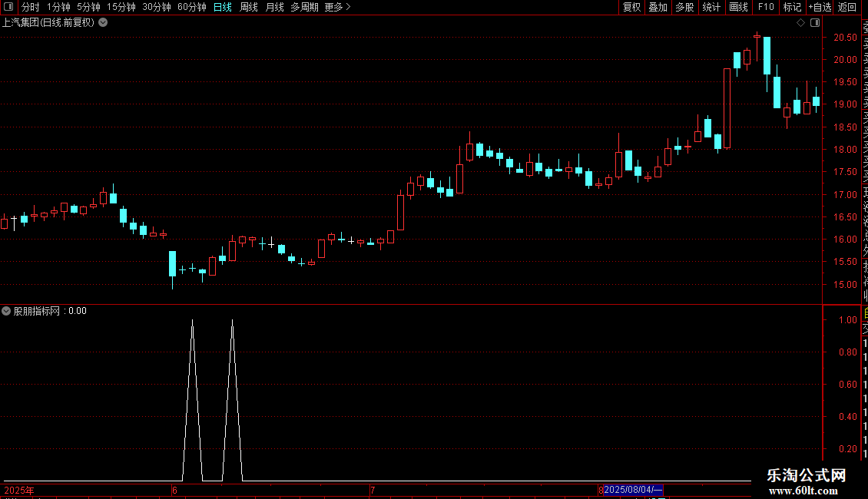Click the 20.50 price label on the axis
Image resolution: width=868 pixels, height=499 pixels.
[845, 38]
